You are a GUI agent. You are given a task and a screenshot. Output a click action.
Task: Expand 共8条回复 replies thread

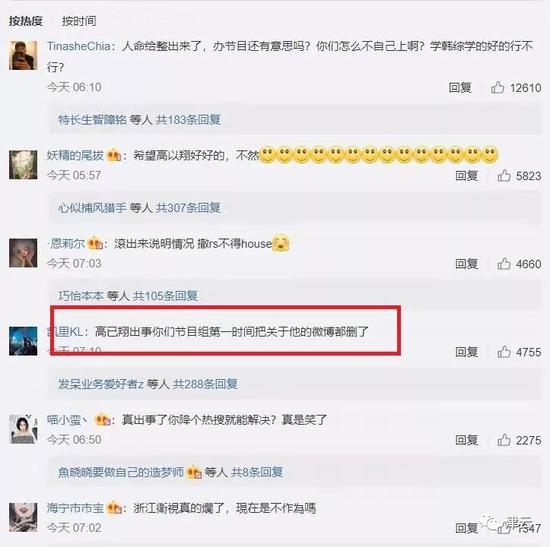(257, 472)
